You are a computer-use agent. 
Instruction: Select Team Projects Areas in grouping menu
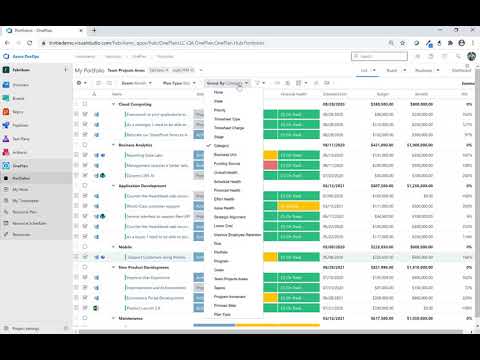(231, 279)
